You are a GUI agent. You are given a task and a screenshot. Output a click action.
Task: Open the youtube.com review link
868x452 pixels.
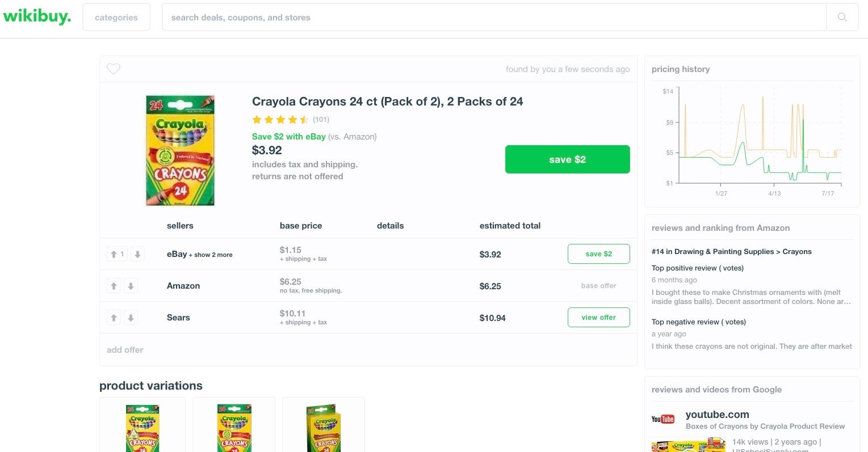[717, 415]
